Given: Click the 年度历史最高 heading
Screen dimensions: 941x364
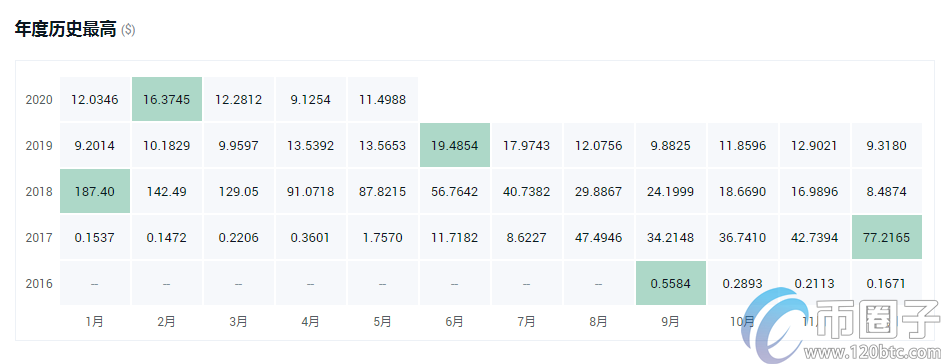Looking at the screenshot, I should point(65,29).
